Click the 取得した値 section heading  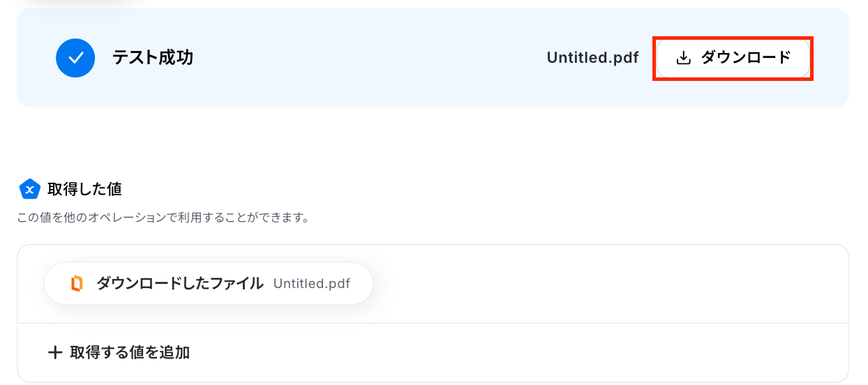pos(84,188)
